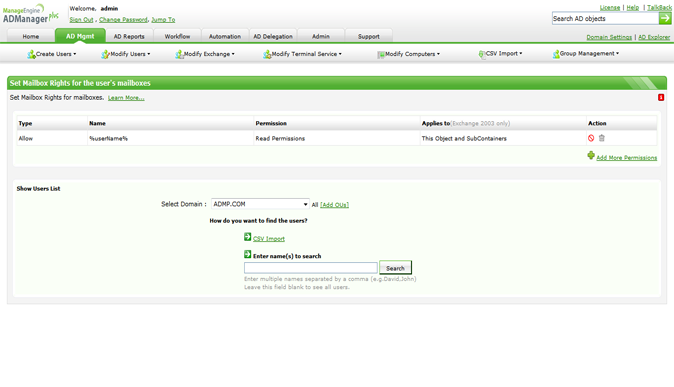This screenshot has height=387, width=674.
Task: Open the Domain Settings link
Action: (609, 37)
